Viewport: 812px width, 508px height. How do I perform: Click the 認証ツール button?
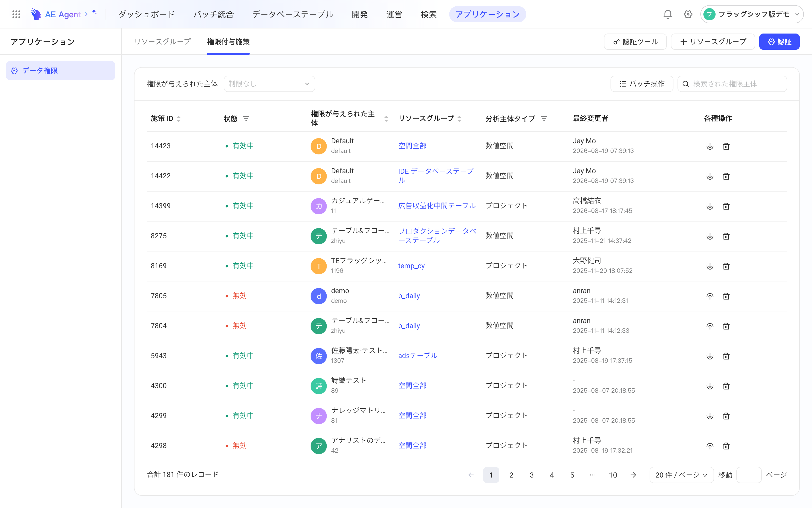(635, 42)
